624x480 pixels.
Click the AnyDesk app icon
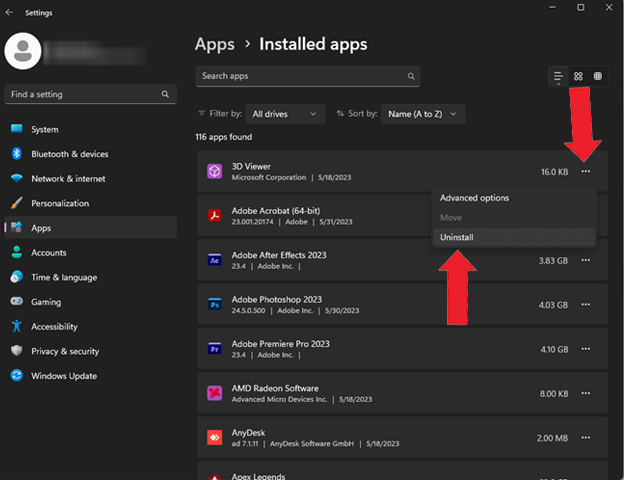click(x=214, y=438)
